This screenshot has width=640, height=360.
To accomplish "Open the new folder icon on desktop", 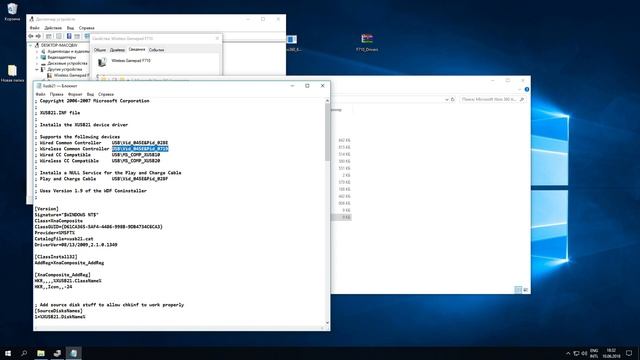I will (x=12, y=73).
